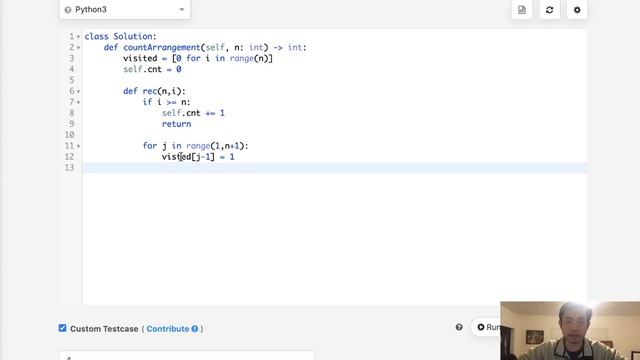Click 'range(1,n+1)' on line 11
The height and width of the screenshot is (360, 640).
tap(215, 146)
